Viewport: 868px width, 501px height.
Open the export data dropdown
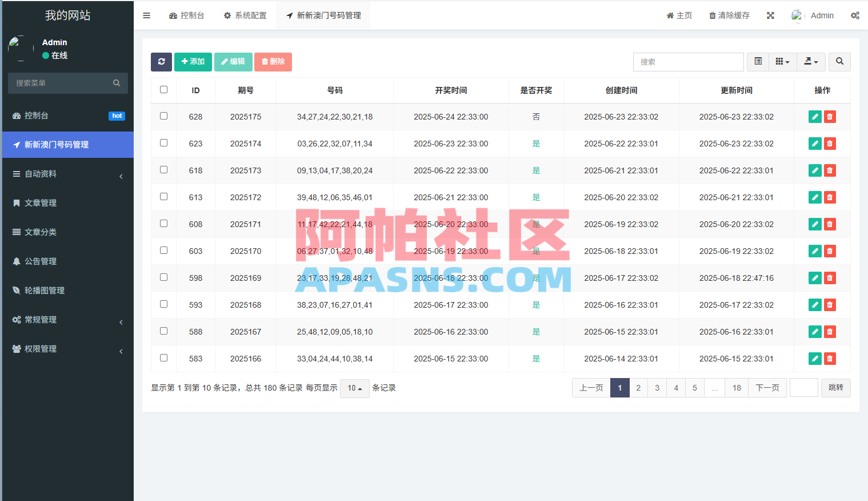tap(811, 62)
